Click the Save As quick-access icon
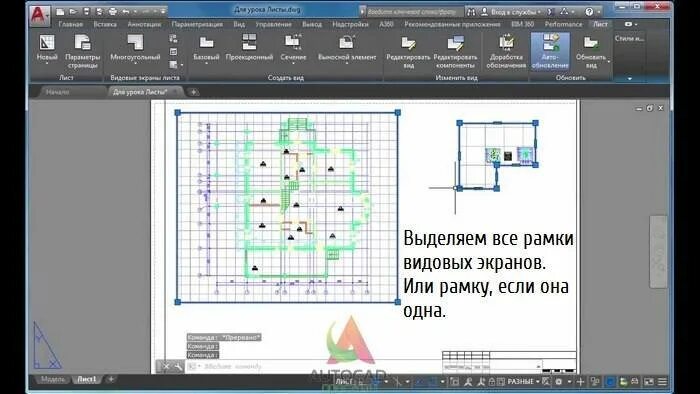Image resolution: width=700 pixels, height=394 pixels. [100, 11]
